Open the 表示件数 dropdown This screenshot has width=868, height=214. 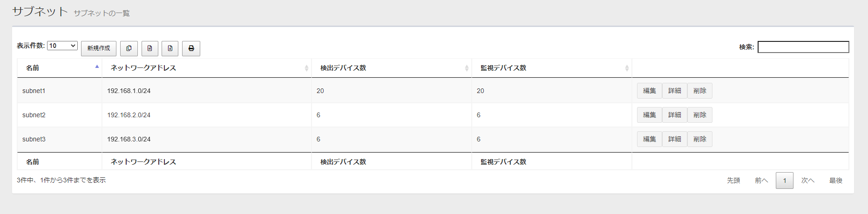[62, 46]
